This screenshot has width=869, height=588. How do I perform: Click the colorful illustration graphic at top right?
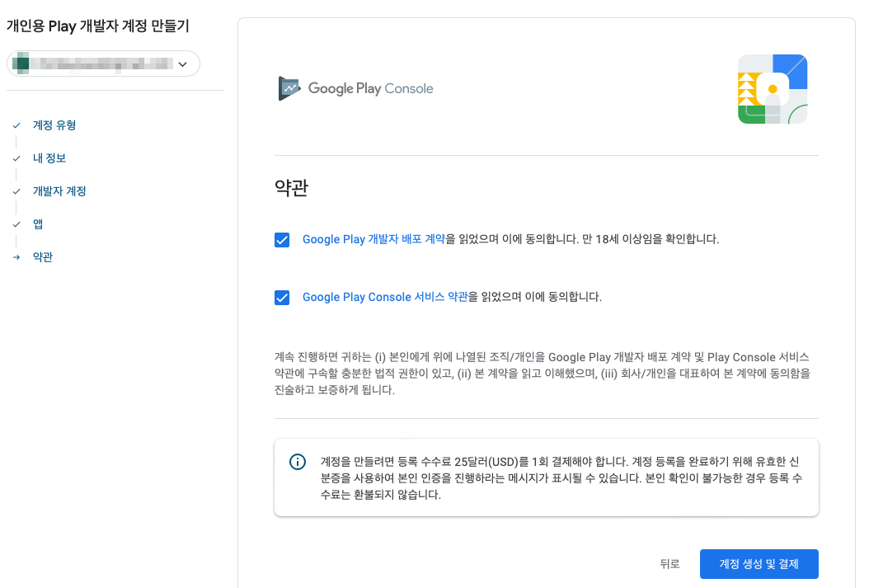click(x=773, y=89)
